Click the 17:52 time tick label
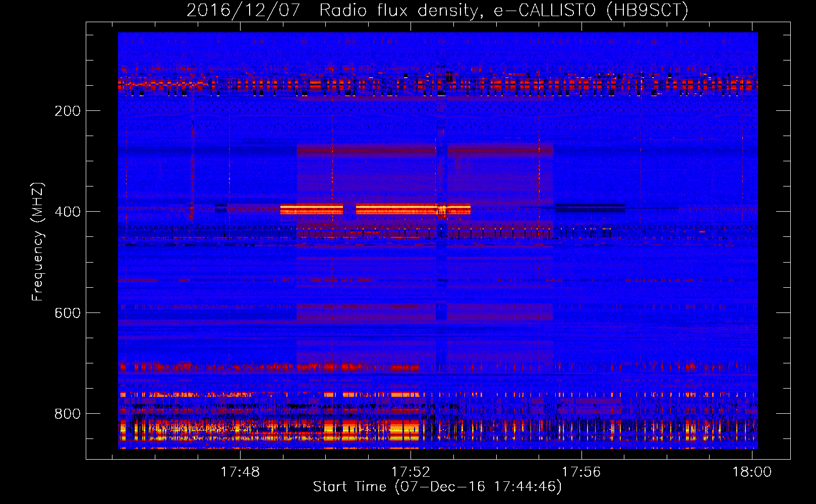This screenshot has width=816, height=504. point(411,472)
